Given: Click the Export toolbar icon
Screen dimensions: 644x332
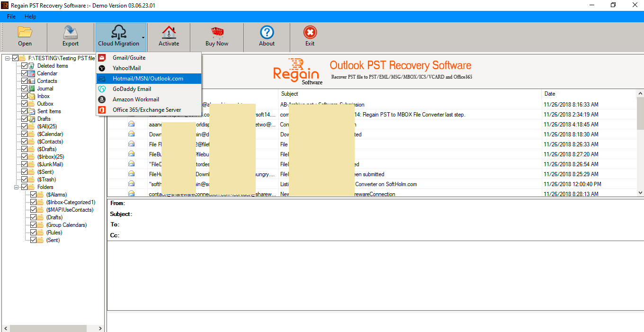Looking at the screenshot, I should pyautogui.click(x=71, y=32).
